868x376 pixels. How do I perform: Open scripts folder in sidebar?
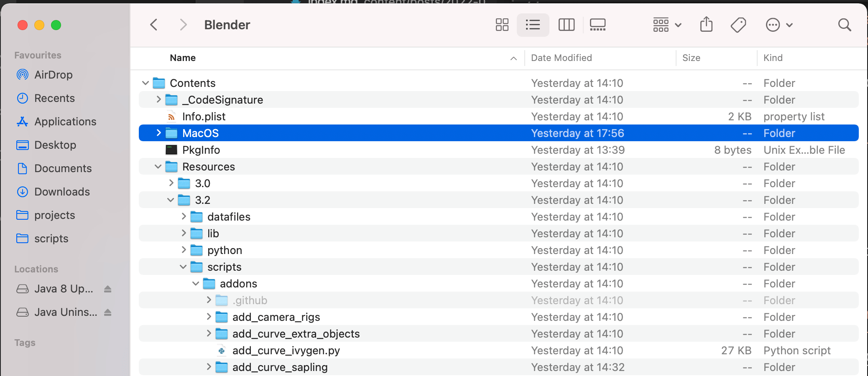pos(51,239)
